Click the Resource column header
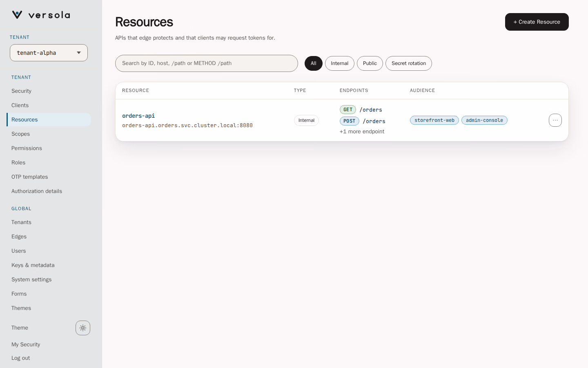588x368 pixels. click(136, 90)
